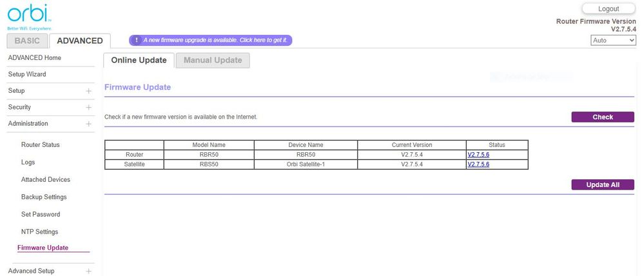Open NTP Settings
The image size is (644, 276).
pos(39,232)
